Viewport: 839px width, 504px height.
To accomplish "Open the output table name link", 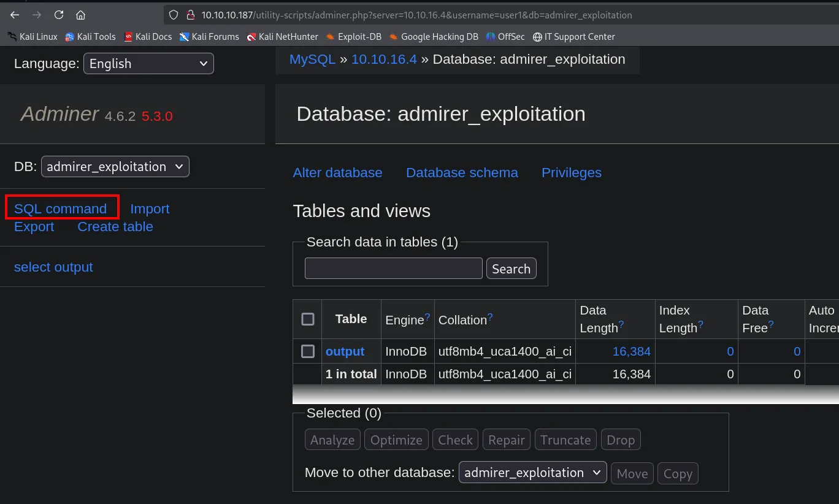I will tap(345, 351).
